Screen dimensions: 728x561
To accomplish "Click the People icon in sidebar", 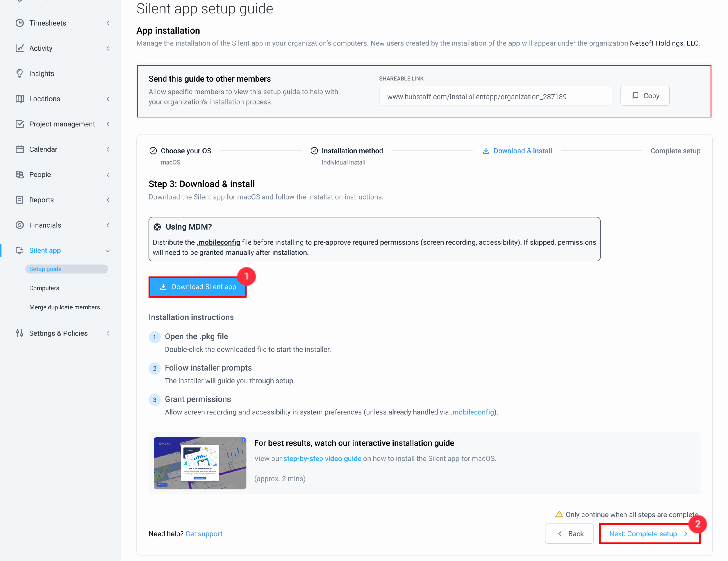I will pos(20,174).
